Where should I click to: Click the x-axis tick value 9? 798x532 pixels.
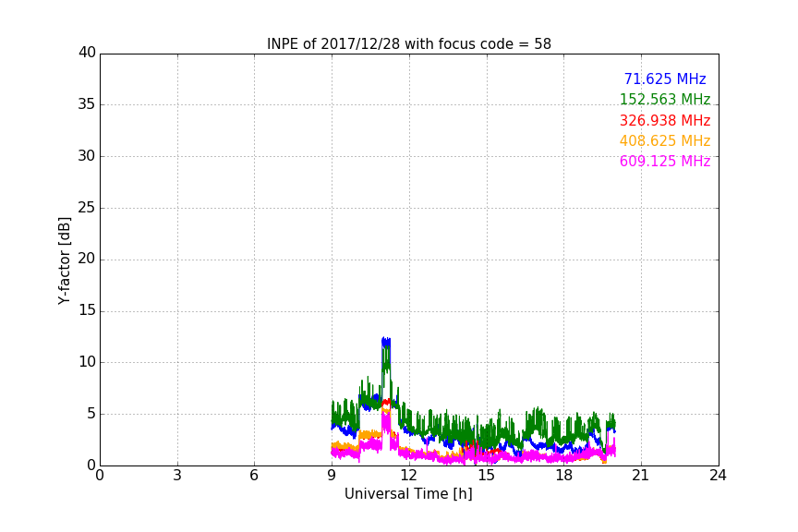(332, 476)
